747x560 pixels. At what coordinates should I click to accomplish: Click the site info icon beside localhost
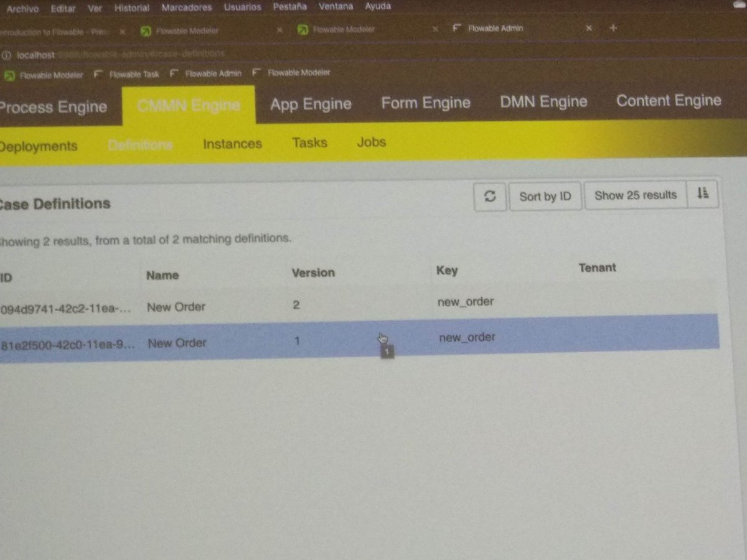tap(7, 55)
